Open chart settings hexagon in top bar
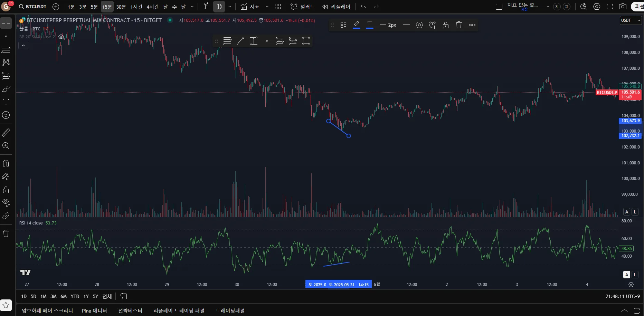 coord(597,7)
